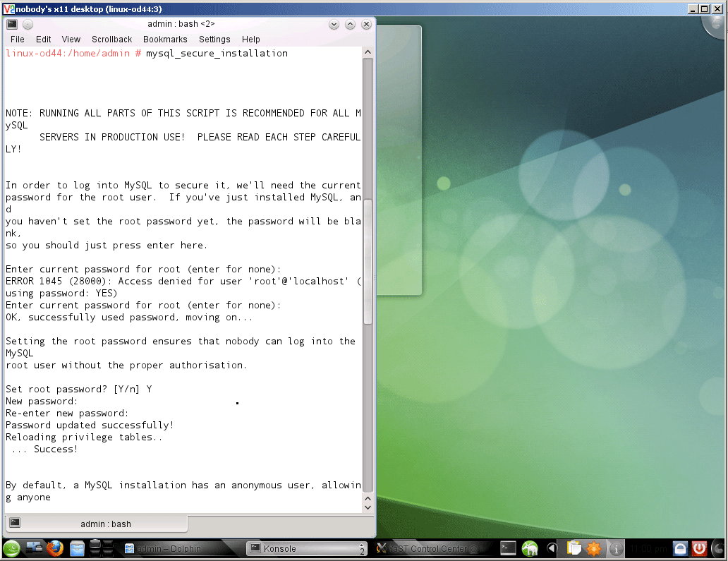Click the terminal icon in Konsole title bar
The width and height of the screenshot is (728, 561).
coord(12,24)
